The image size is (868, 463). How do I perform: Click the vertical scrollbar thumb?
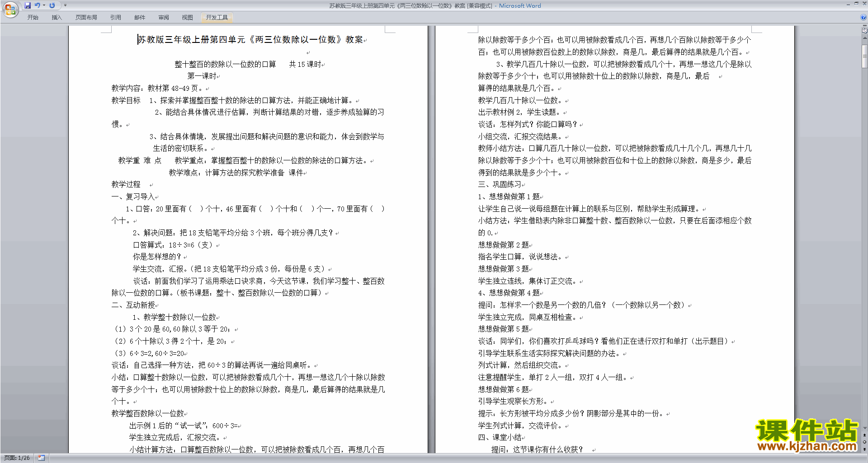pos(864,56)
